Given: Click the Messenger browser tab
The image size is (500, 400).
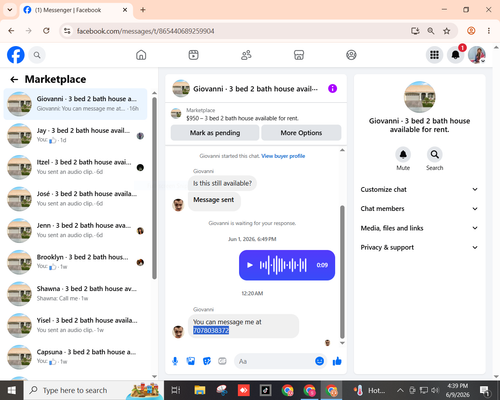Looking at the screenshot, I should [x=77, y=10].
